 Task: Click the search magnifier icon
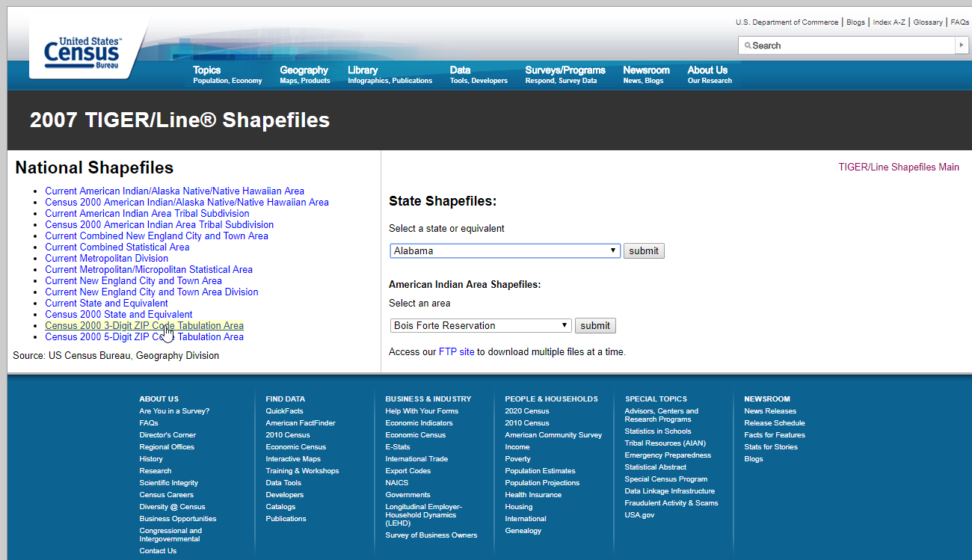pos(747,46)
